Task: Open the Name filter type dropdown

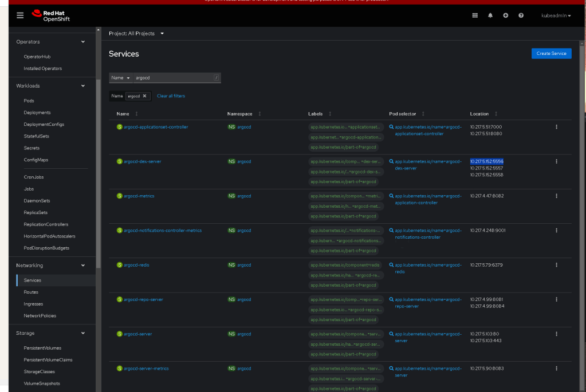Action: pyautogui.click(x=121, y=78)
